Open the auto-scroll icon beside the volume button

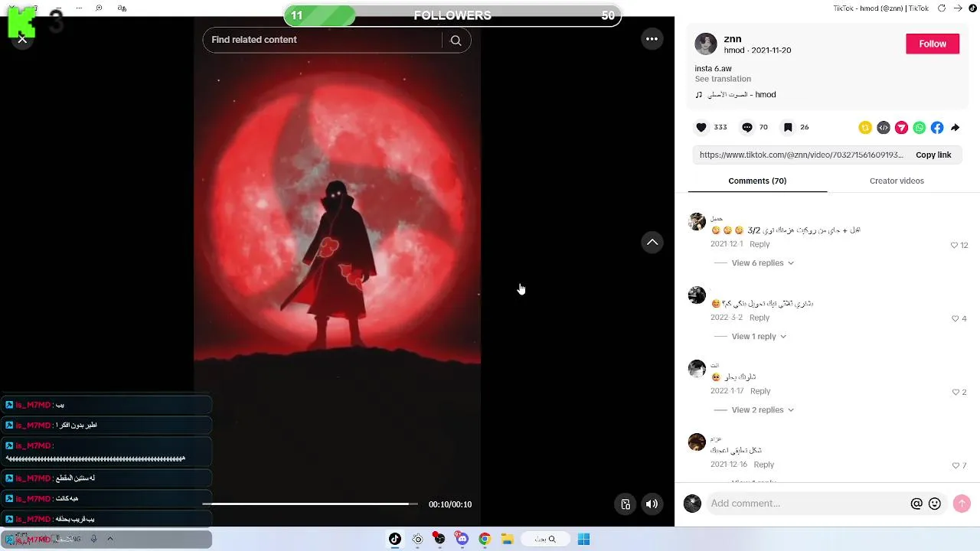point(626,504)
